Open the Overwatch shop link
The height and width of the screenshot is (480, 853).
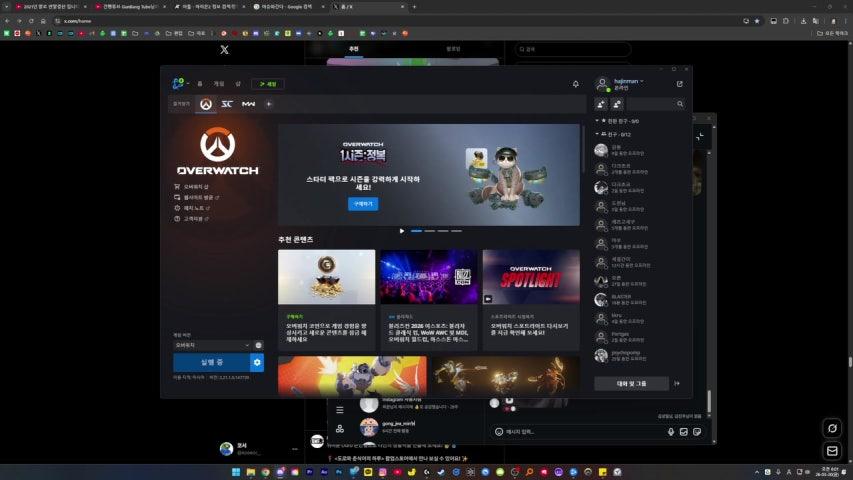(x=191, y=187)
